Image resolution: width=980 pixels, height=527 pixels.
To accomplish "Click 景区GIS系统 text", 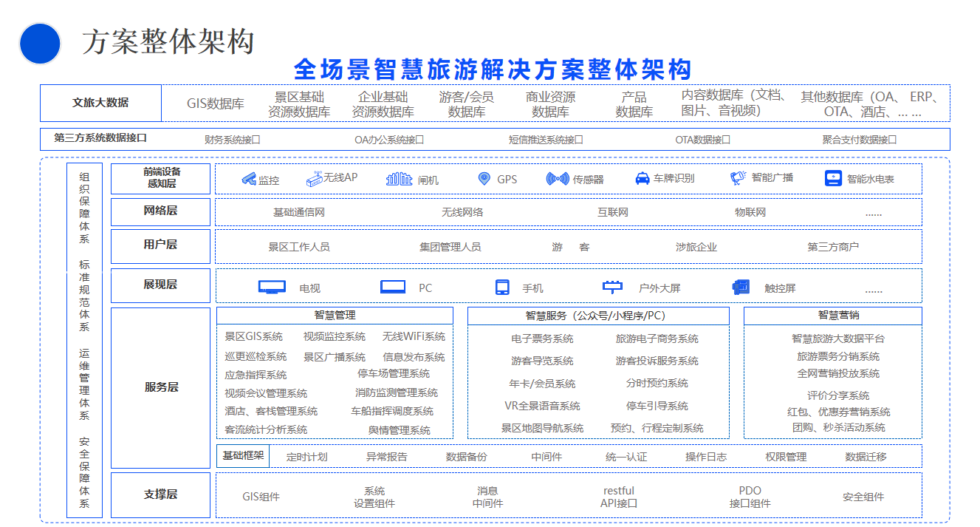I will pyautogui.click(x=254, y=336).
